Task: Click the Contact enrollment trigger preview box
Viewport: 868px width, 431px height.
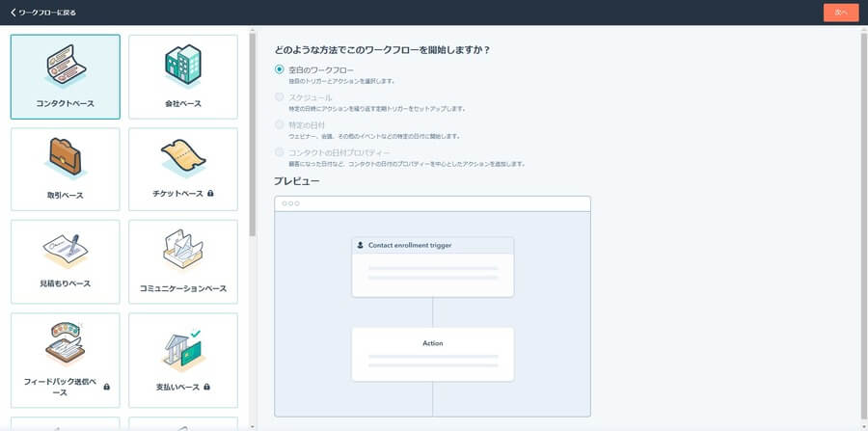Action: click(432, 267)
